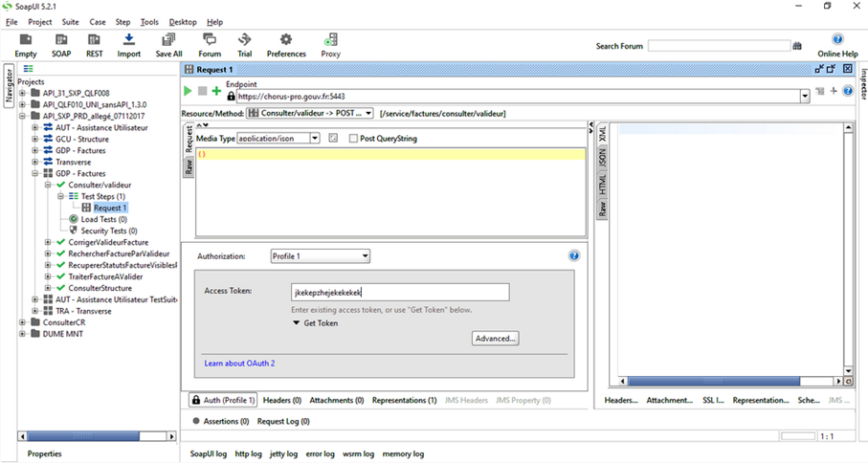Create a new REST project
This screenshot has height=463, width=868.
tap(94, 46)
